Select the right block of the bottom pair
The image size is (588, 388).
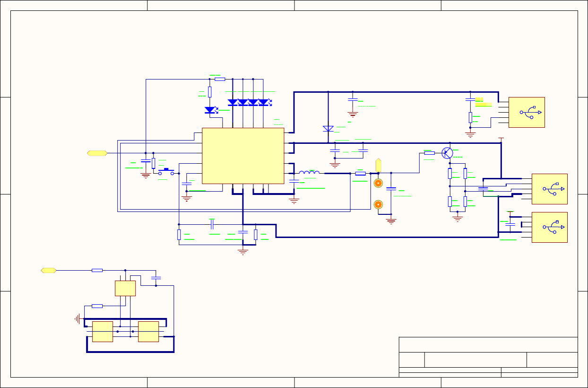(x=148, y=331)
